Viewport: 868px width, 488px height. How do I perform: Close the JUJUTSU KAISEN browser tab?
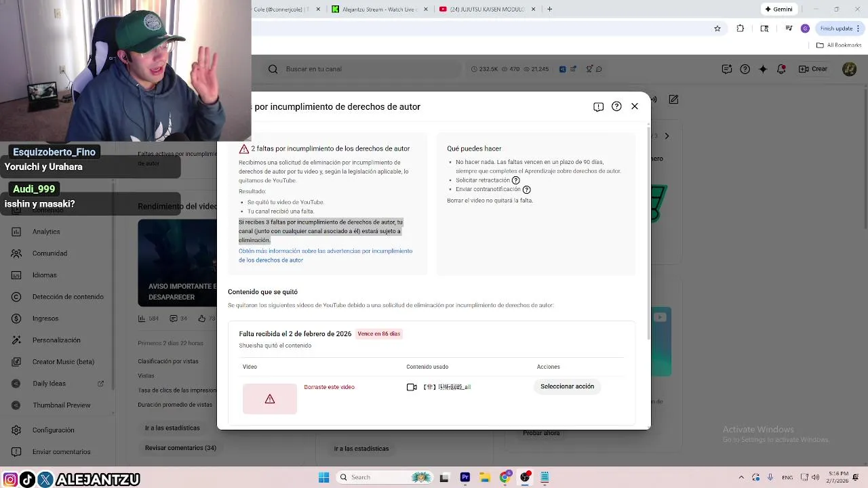coord(534,9)
